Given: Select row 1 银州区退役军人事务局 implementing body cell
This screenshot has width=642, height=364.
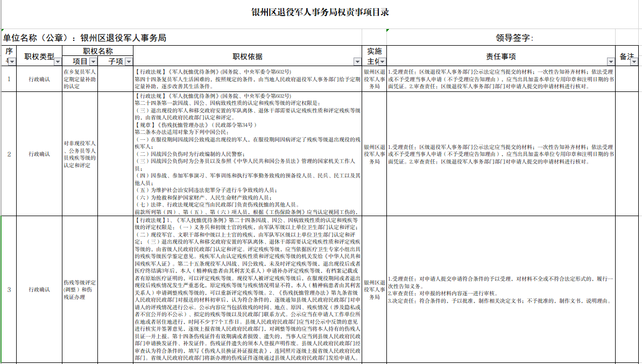Looking at the screenshot, I should [x=374, y=79].
